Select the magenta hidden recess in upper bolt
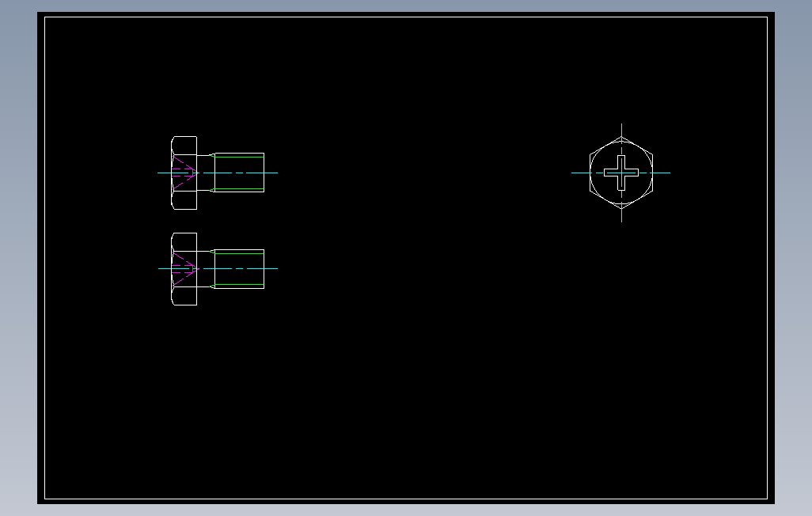 [184, 173]
